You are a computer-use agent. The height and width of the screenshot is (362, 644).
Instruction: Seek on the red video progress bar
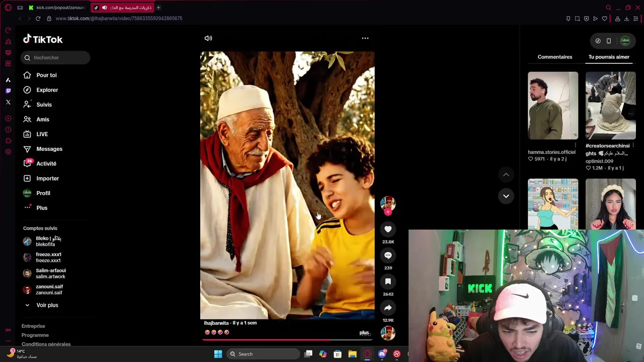point(287,339)
